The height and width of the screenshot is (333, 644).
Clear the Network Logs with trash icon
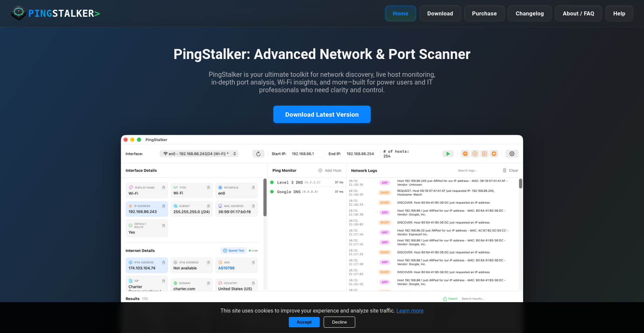505,170
